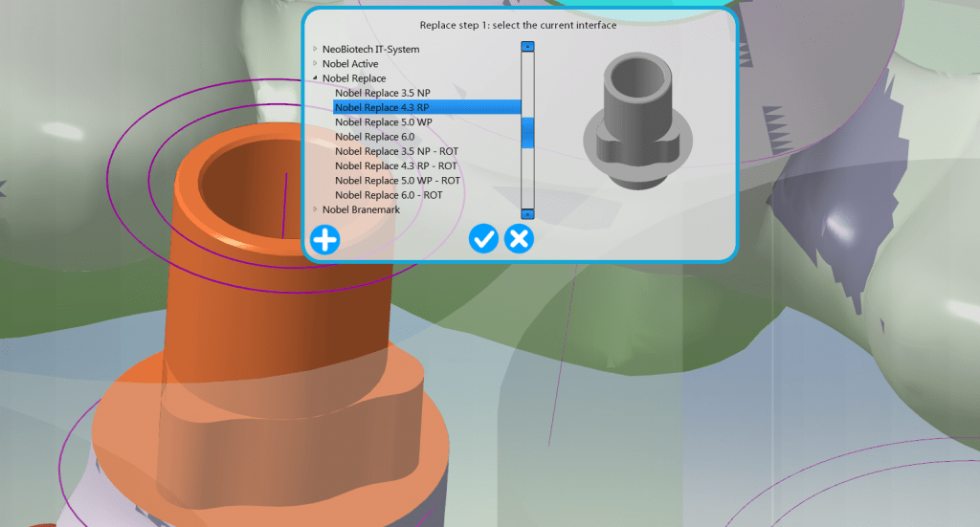Click the Nobel Replace parent label
The height and width of the screenshot is (527, 980).
tap(354, 78)
